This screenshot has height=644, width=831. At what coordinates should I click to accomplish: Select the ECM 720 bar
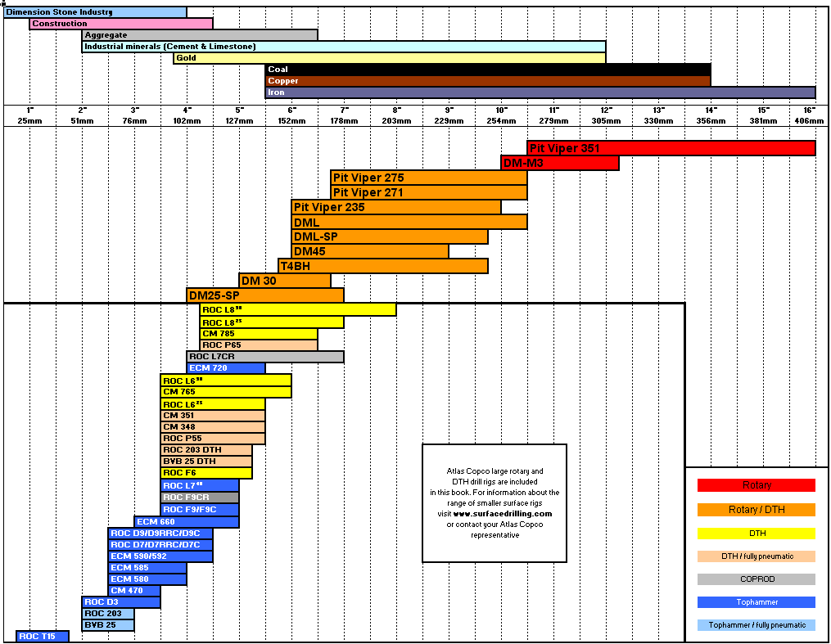(226, 368)
